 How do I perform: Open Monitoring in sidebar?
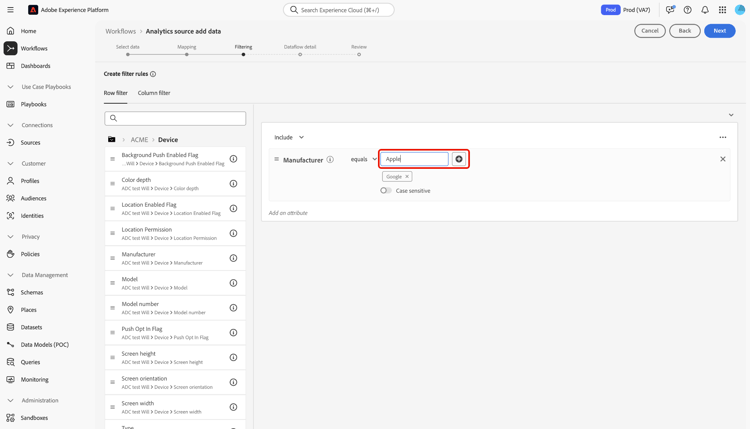(x=34, y=379)
